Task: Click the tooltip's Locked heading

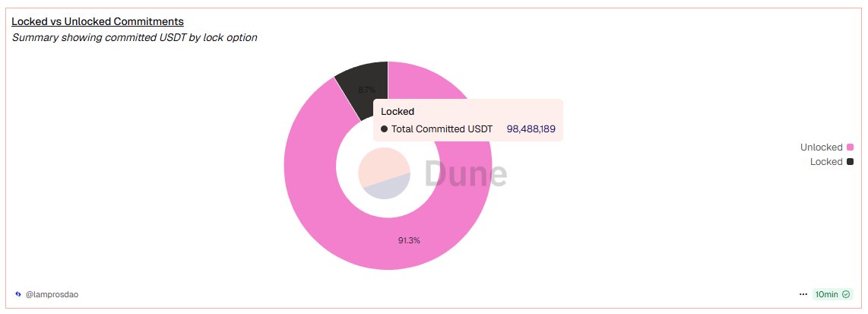Action: click(x=397, y=111)
